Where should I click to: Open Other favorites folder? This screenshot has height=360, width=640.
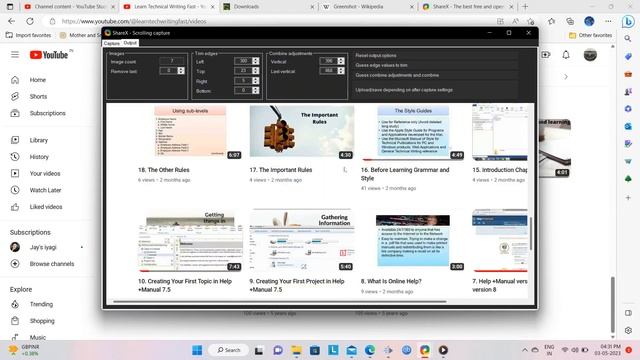click(x=591, y=36)
